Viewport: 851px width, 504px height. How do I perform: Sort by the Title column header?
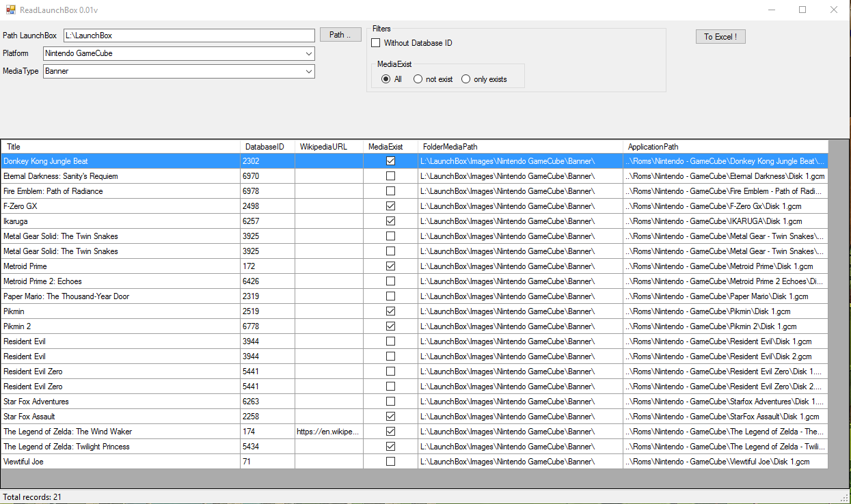tap(121, 147)
